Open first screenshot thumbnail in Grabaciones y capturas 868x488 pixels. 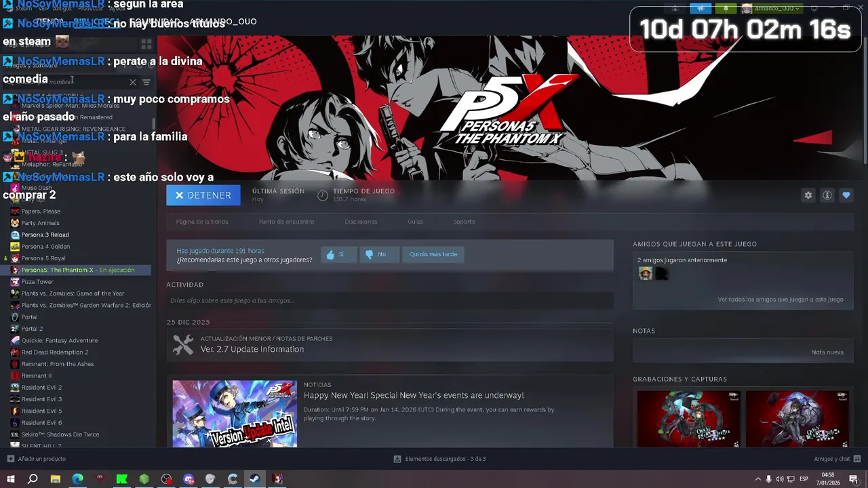coord(688,419)
